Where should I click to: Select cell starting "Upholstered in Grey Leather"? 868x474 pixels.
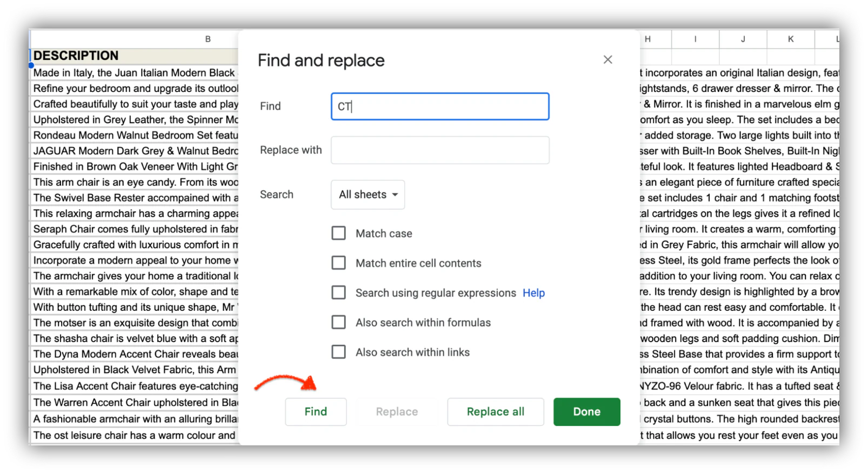[x=135, y=120]
